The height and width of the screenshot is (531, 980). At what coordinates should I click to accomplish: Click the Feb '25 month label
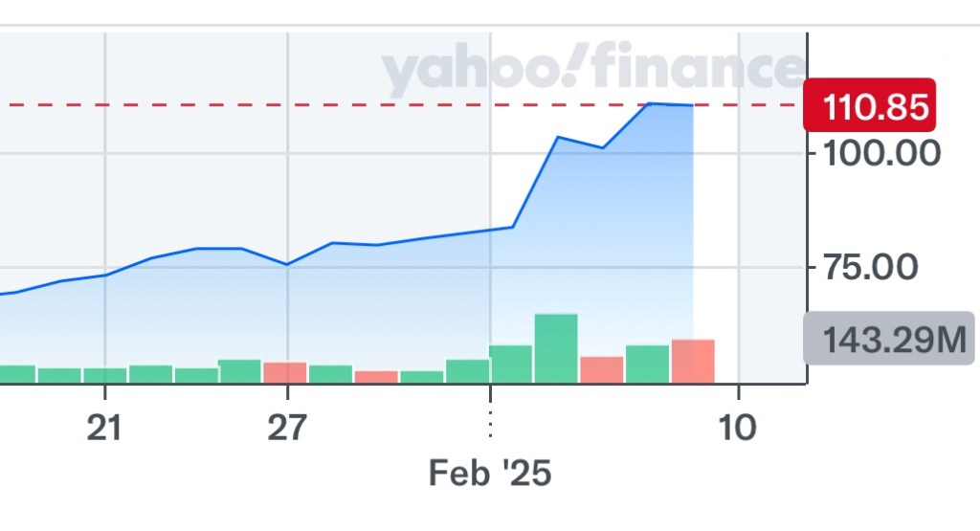pyautogui.click(x=490, y=473)
